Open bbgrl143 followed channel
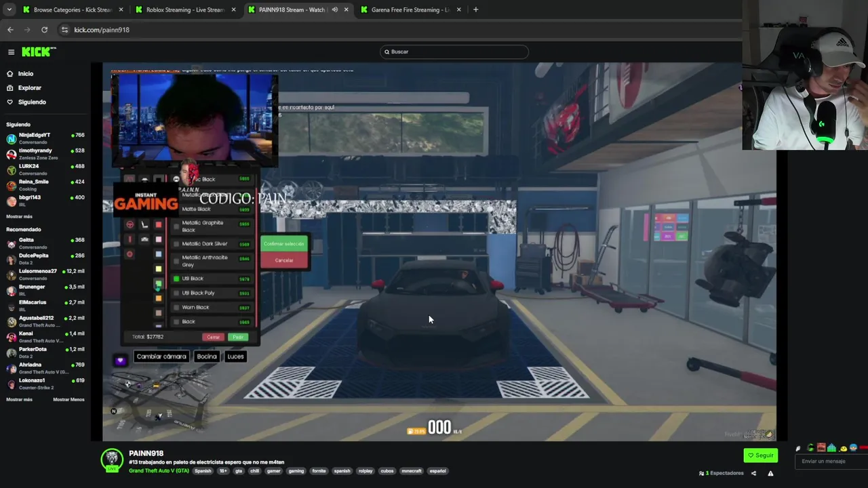 (x=45, y=201)
